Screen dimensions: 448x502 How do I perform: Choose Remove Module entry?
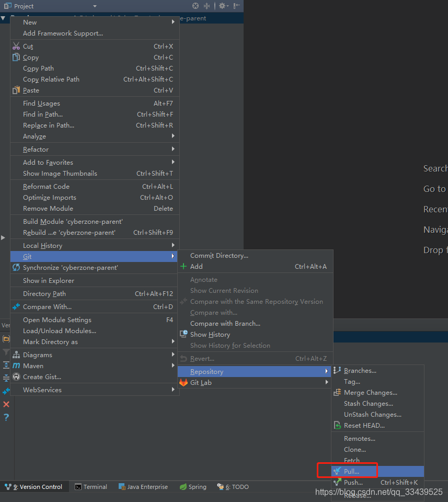pos(95,209)
